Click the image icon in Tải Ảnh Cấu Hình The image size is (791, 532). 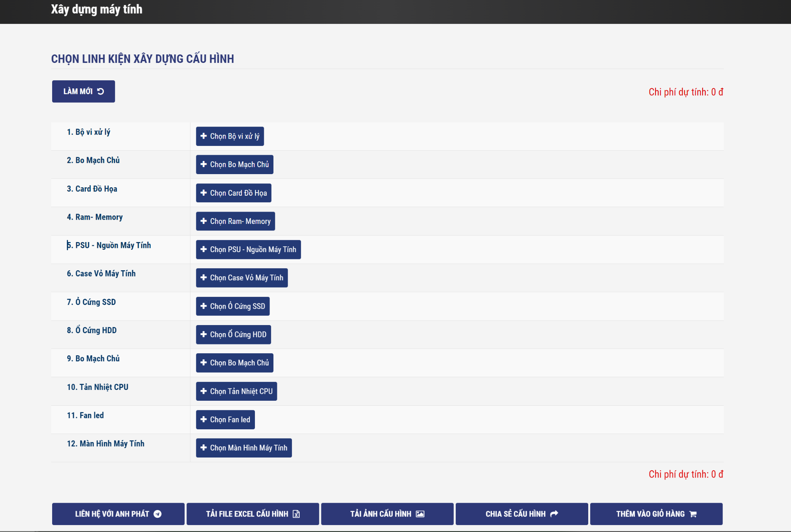point(420,514)
